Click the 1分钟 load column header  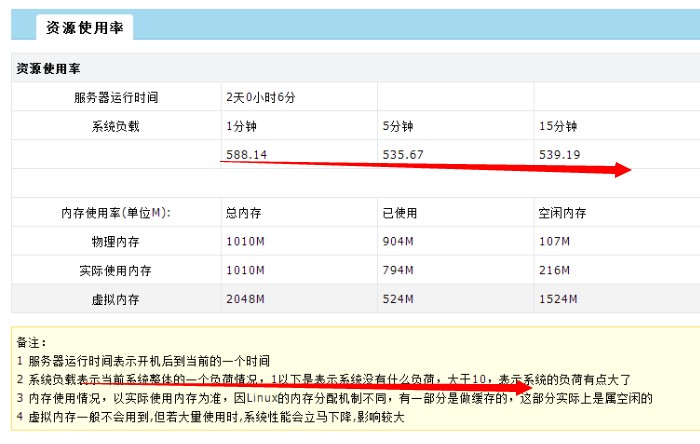click(241, 126)
